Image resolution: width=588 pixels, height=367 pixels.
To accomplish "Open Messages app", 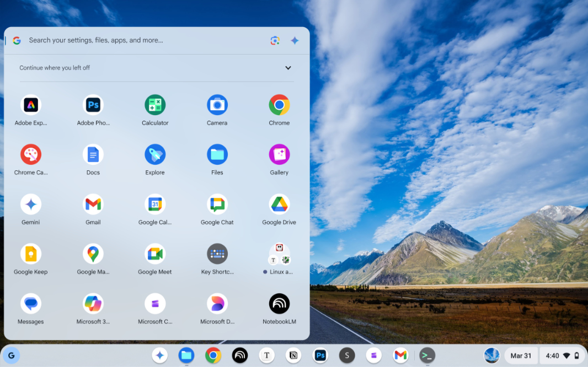I will pyautogui.click(x=31, y=304).
